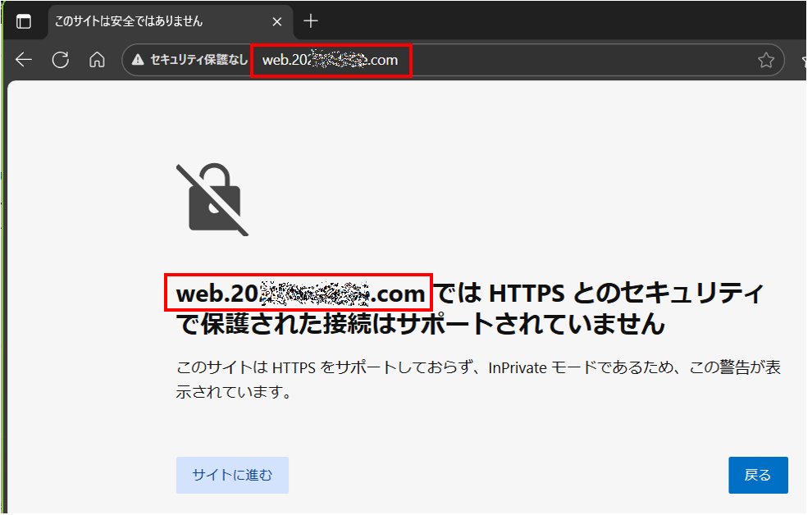Refresh the page with reload icon

[x=60, y=60]
